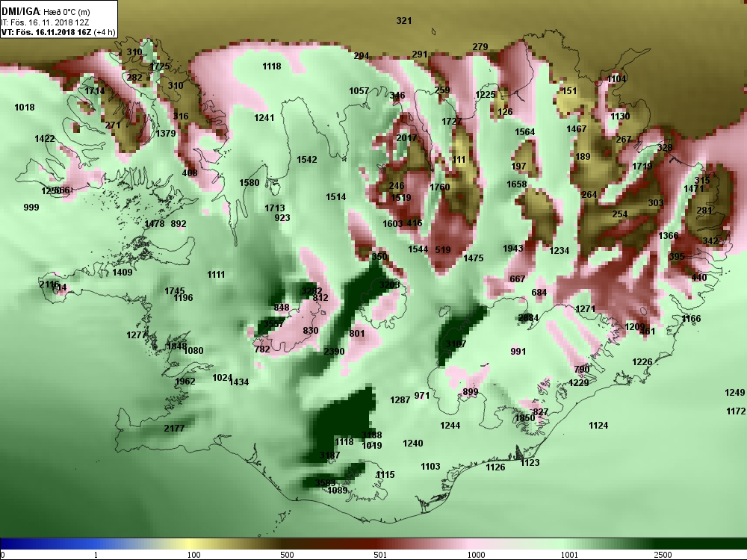Viewport: 747px width, 560px height.
Task: Click the map value 1234
Action: coord(560,250)
